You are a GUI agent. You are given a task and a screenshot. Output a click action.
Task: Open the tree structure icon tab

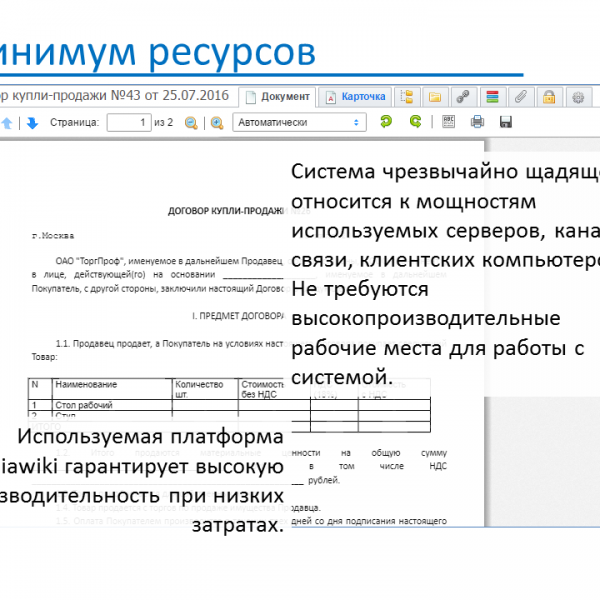(407, 97)
